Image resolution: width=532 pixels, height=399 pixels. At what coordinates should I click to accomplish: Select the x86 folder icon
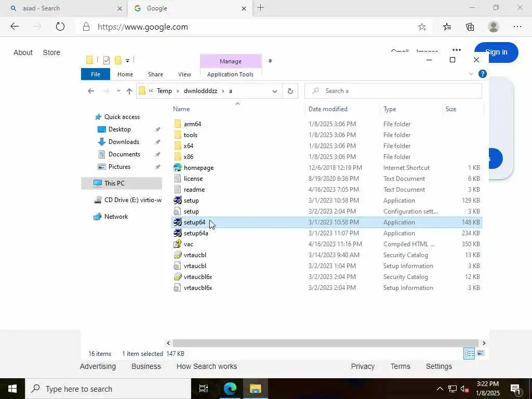pyautogui.click(x=178, y=156)
